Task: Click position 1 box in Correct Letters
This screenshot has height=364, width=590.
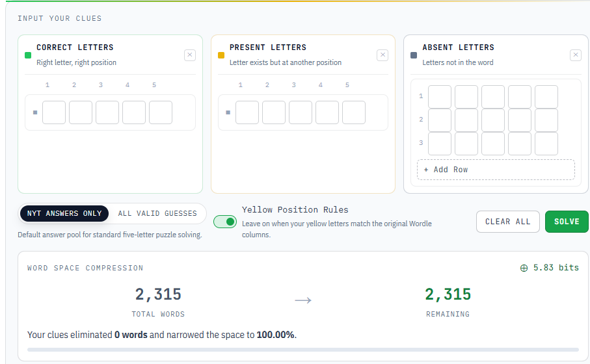Action: [54, 112]
